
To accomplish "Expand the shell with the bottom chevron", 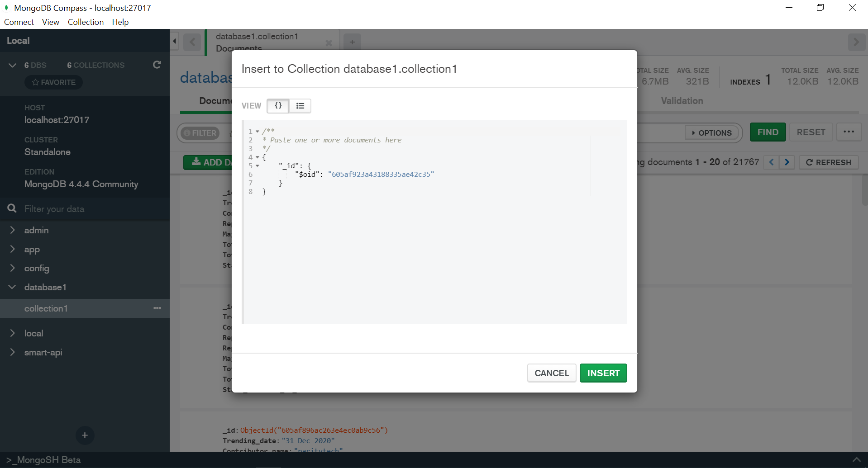I will [x=856, y=460].
